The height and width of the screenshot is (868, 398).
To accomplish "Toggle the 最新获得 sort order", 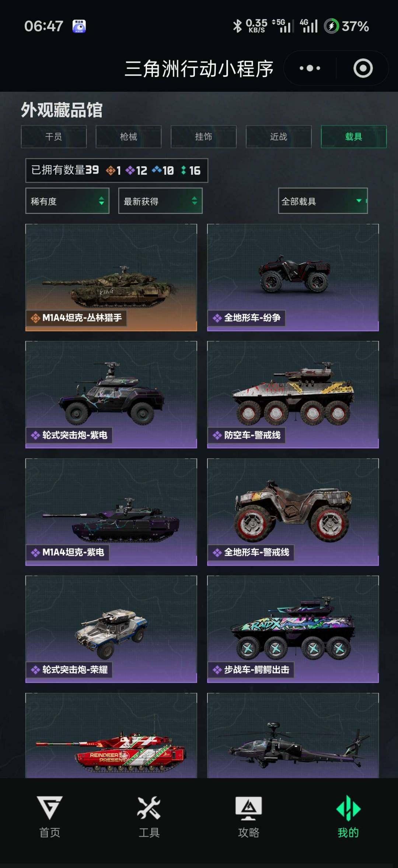I will (160, 201).
